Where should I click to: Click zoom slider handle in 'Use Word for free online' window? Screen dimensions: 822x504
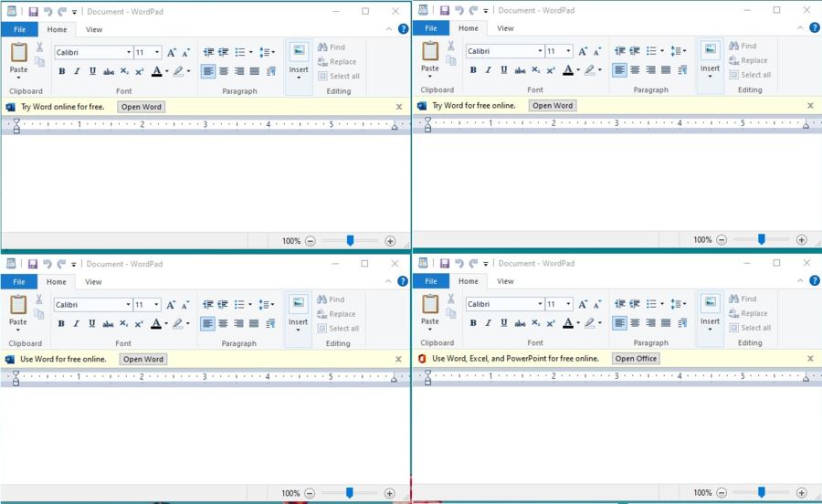(349, 493)
